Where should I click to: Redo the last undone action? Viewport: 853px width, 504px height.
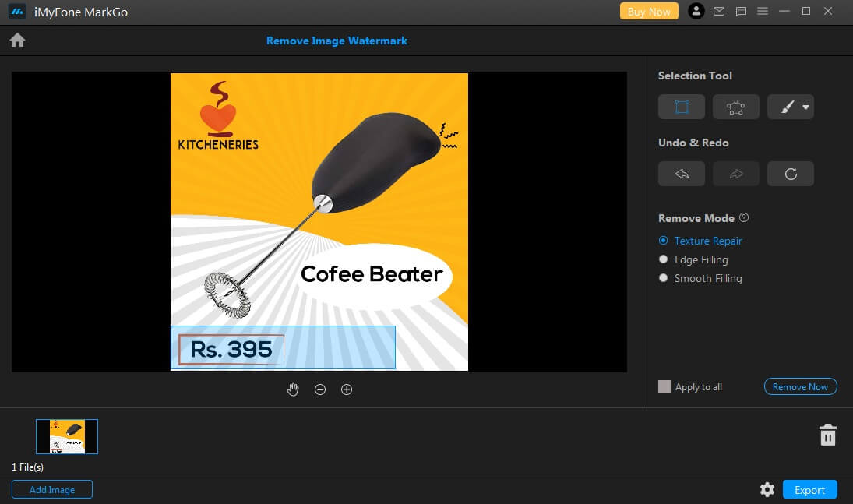736,174
